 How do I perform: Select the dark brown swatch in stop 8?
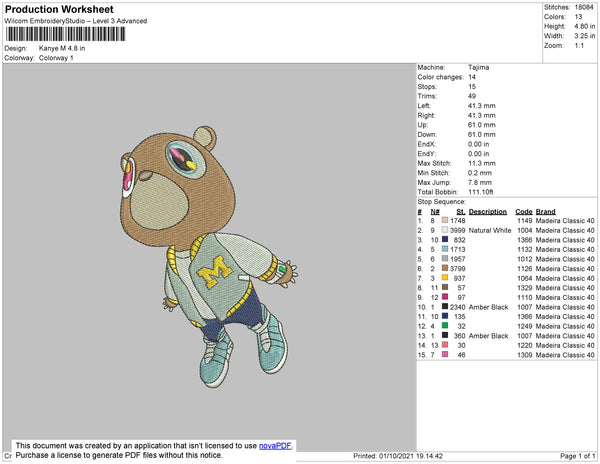pos(445,287)
